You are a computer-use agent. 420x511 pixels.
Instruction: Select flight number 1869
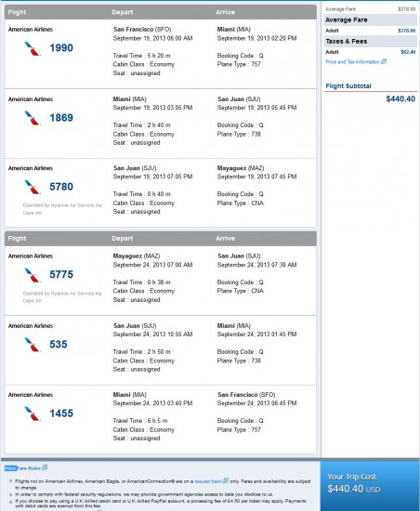(x=61, y=118)
